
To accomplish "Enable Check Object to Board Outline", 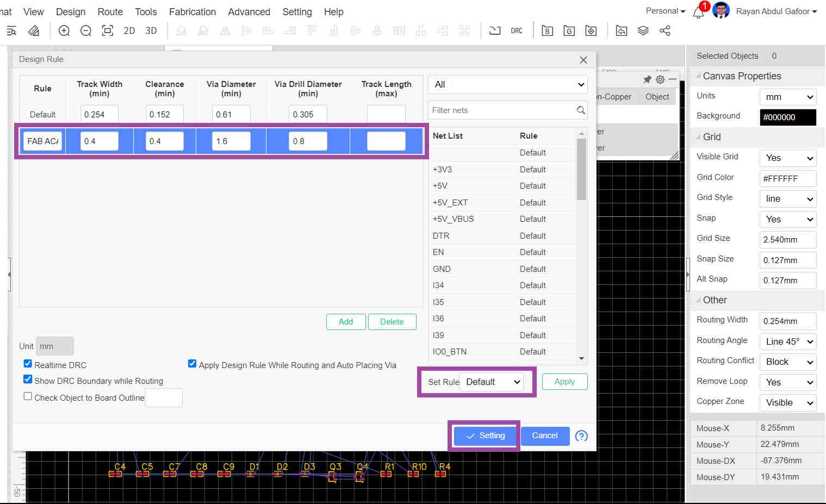I will click(28, 396).
